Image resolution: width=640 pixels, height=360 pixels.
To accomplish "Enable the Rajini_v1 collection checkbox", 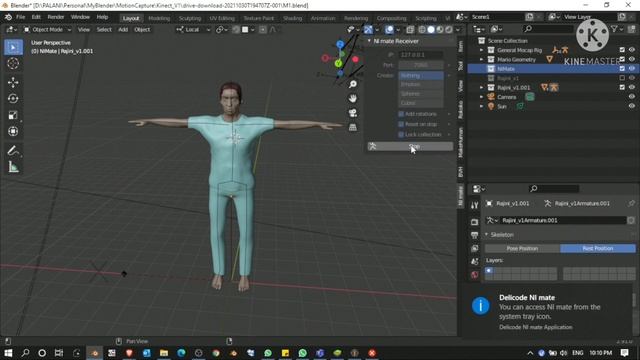I will click(622, 78).
